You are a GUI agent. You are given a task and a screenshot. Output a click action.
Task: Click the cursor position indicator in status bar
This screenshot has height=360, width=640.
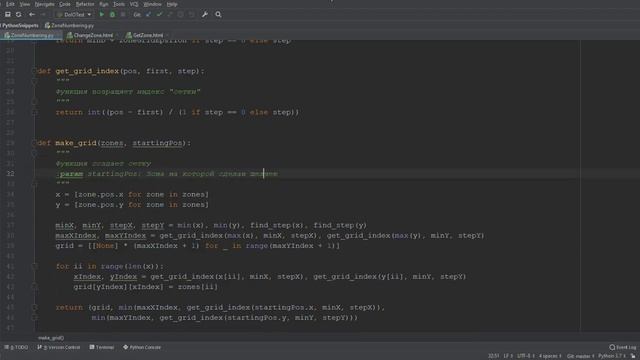(x=493, y=356)
